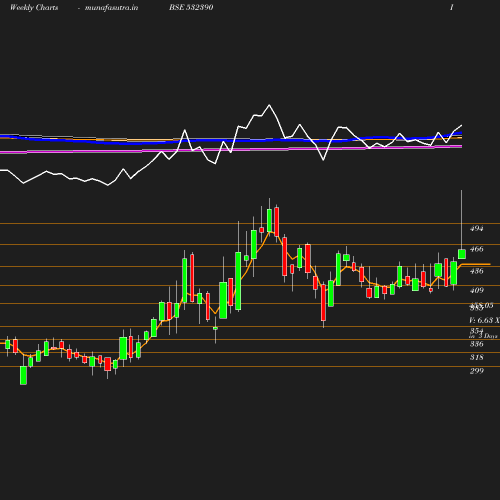The height and width of the screenshot is (500, 500).
Task: Click the white indicator line's highest peak
Action: pos(269,105)
